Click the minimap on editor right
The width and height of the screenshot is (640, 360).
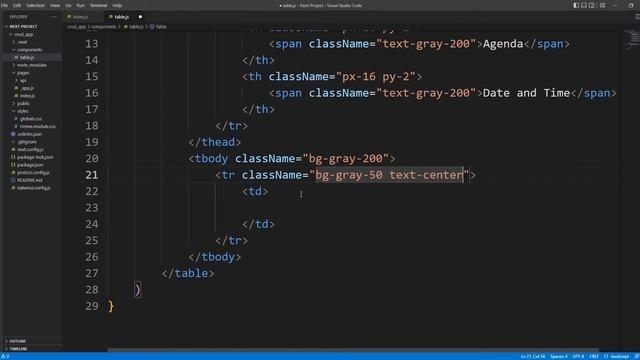pos(631,39)
